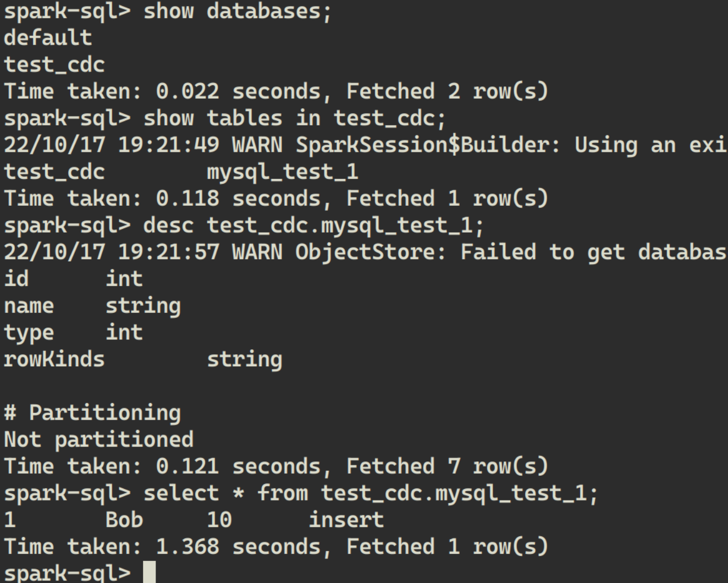Viewport: 728px width, 583px height.
Task: Click the "# Partitioning" header line
Action: click(x=92, y=413)
